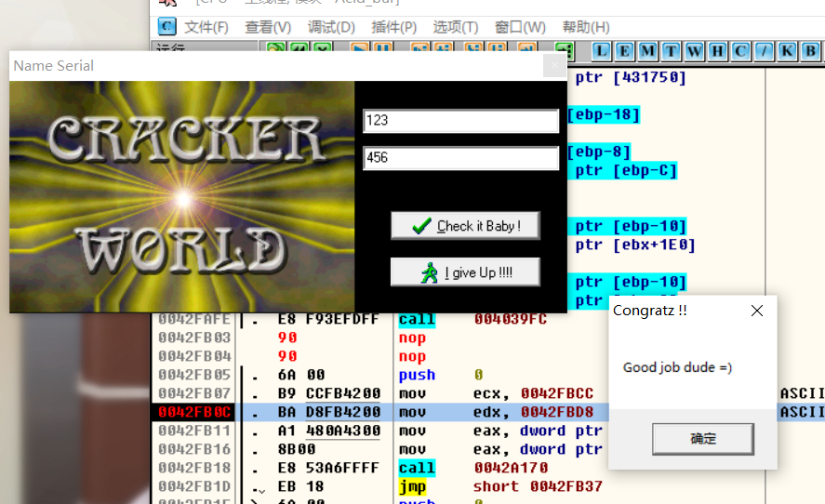Open the 插件(P) menu
Viewport: 825px width, 504px height.
pos(393,27)
